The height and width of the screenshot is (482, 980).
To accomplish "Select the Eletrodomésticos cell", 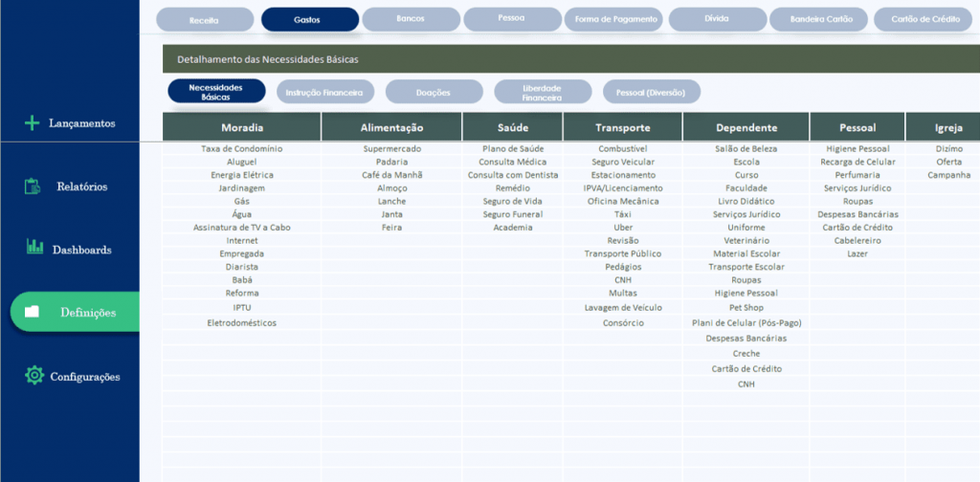I will 242,323.
